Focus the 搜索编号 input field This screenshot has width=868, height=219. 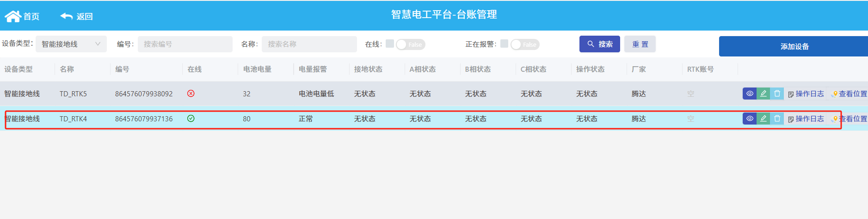tap(185, 44)
